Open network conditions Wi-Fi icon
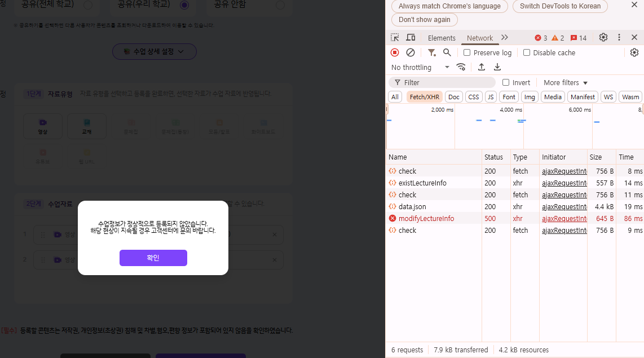The height and width of the screenshot is (358, 644). click(461, 67)
